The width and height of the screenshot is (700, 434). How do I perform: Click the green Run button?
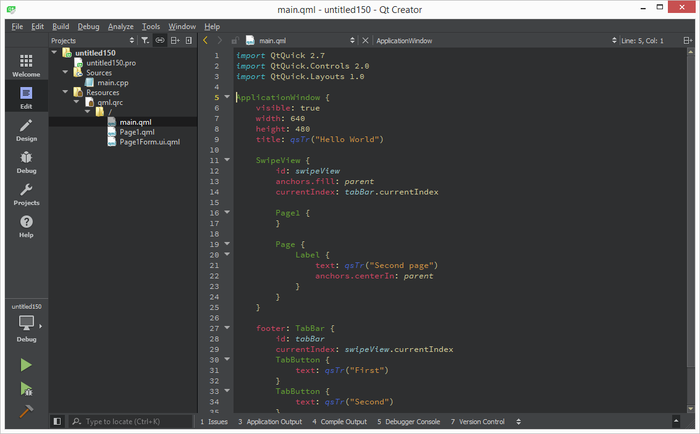pyautogui.click(x=26, y=366)
